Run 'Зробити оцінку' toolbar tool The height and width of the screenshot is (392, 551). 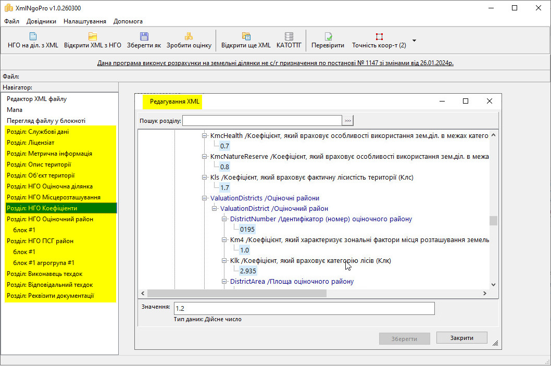pos(189,36)
